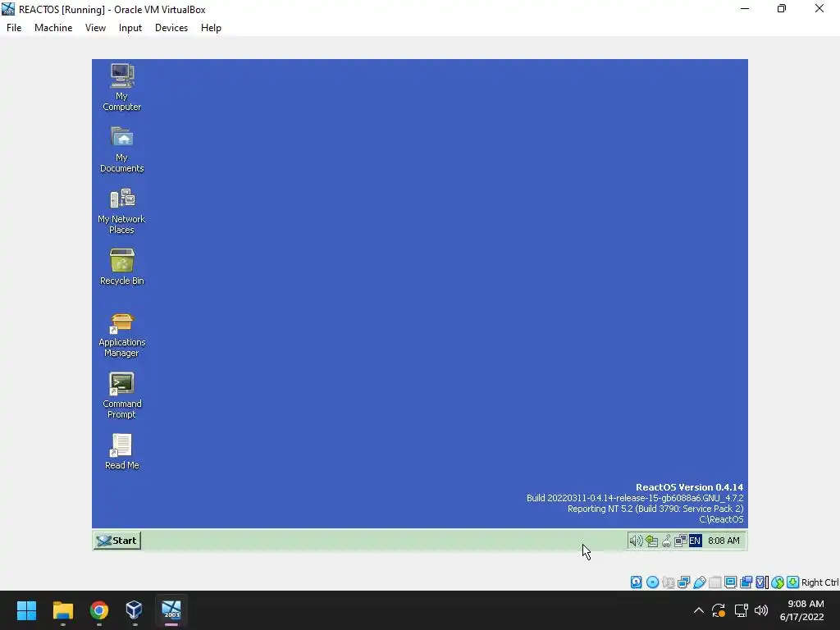Select the Applications Manager shortcut
This screenshot has width=840, height=630.
point(121,335)
